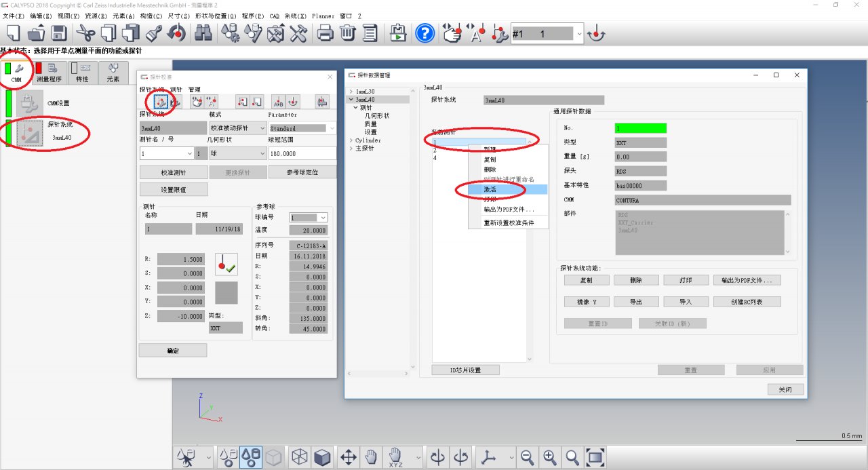This screenshot has width=868, height=470.
Task: Click the 导出 button in probe system functions
Action: pyautogui.click(x=636, y=302)
